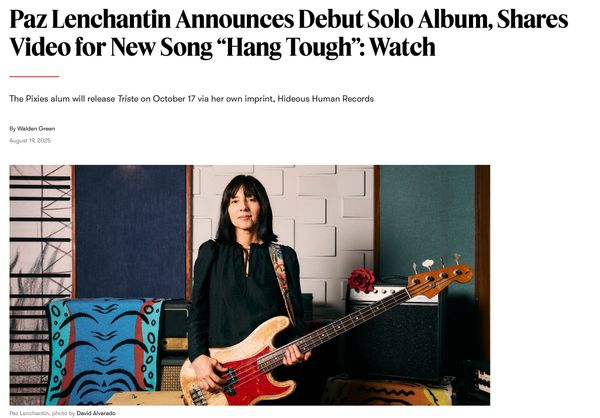Click the Hideous Human Records label name
The width and height of the screenshot is (600, 418).
(x=326, y=99)
